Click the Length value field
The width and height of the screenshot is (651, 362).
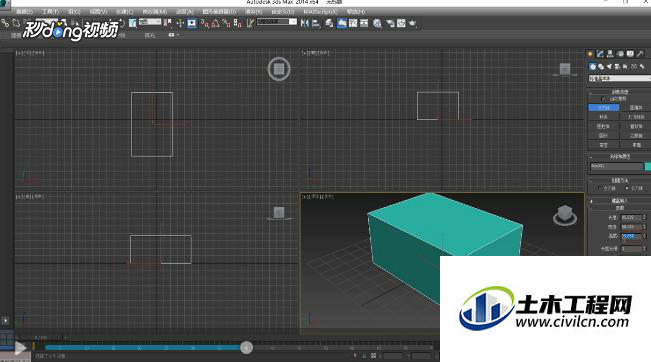tap(631, 218)
